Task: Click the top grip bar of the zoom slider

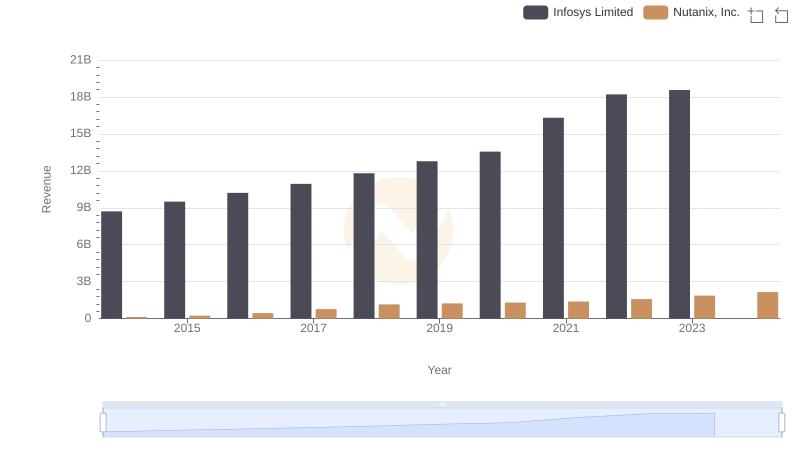Action: [x=442, y=404]
